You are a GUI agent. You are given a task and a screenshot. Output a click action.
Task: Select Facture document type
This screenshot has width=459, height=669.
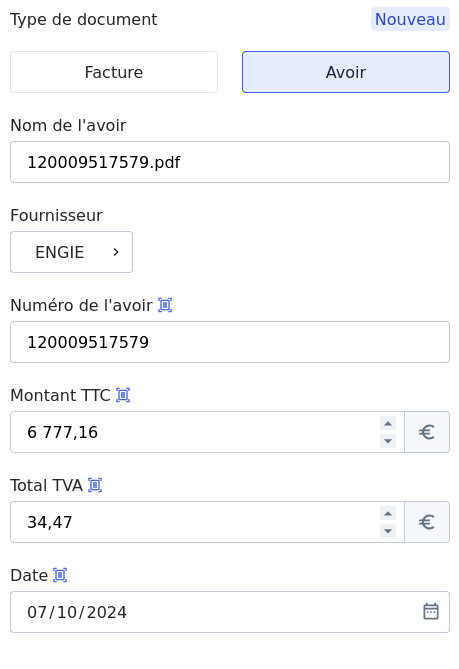point(114,72)
